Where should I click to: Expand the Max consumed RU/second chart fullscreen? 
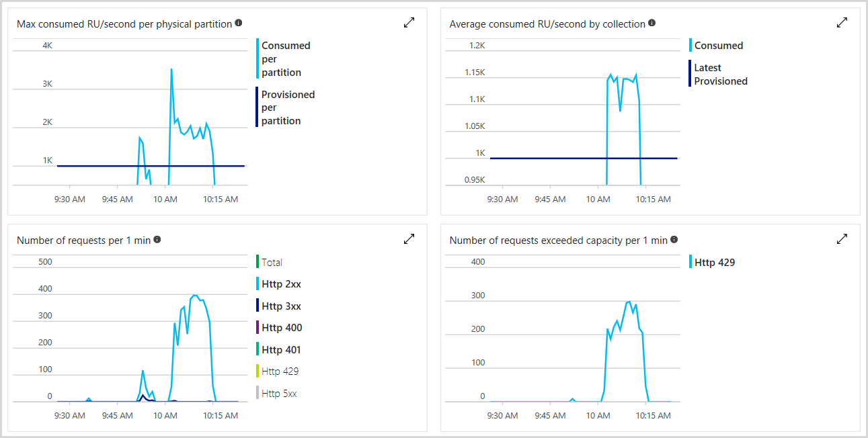pos(409,22)
